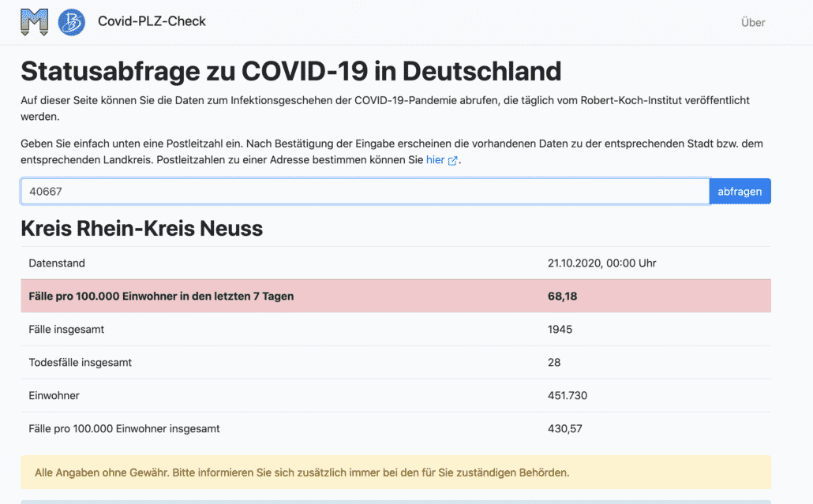Follow the 'hier' postal code link
The image size is (813, 504).
(435, 160)
